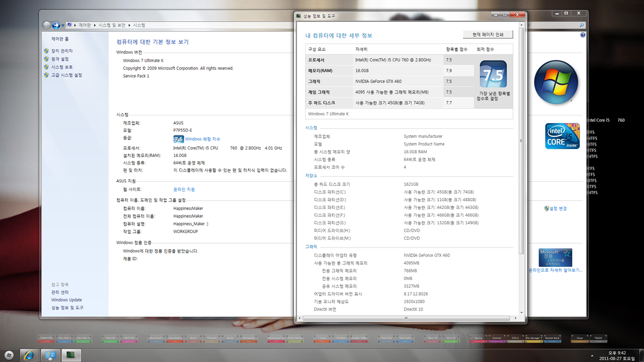
Task: Click the Microsoft 정품 software badge
Action: pos(555,258)
